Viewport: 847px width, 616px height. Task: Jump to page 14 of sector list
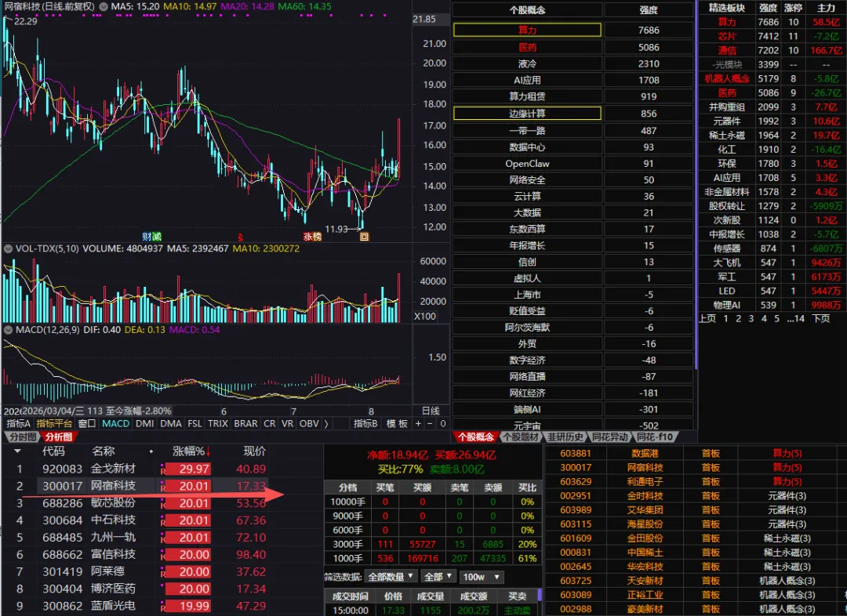795,318
